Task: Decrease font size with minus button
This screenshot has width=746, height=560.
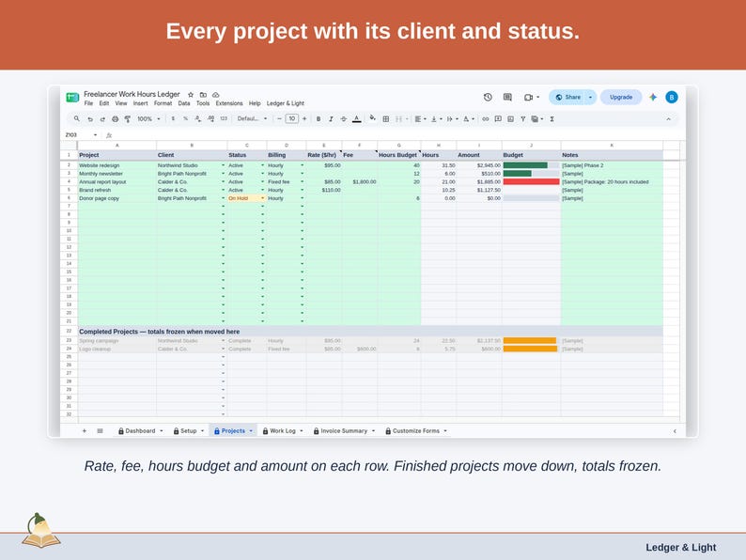Action: (x=279, y=119)
